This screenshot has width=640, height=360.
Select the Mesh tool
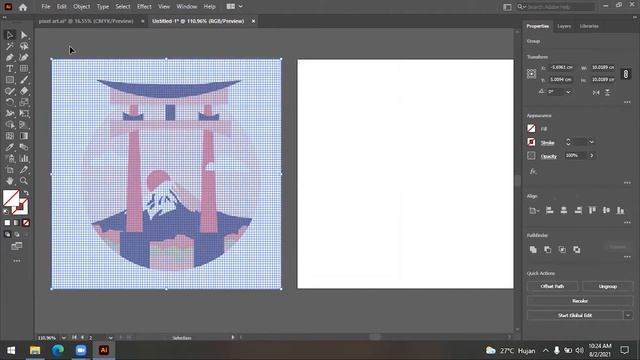click(10, 136)
